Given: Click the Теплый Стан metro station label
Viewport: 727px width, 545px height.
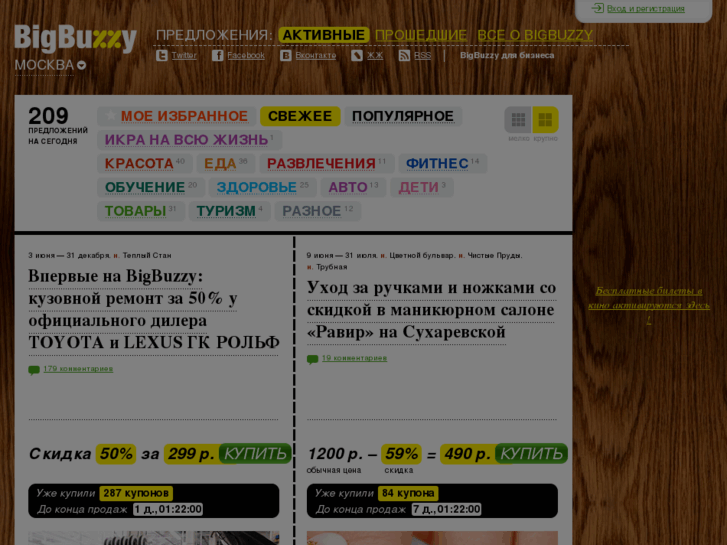Looking at the screenshot, I should (x=147, y=256).
